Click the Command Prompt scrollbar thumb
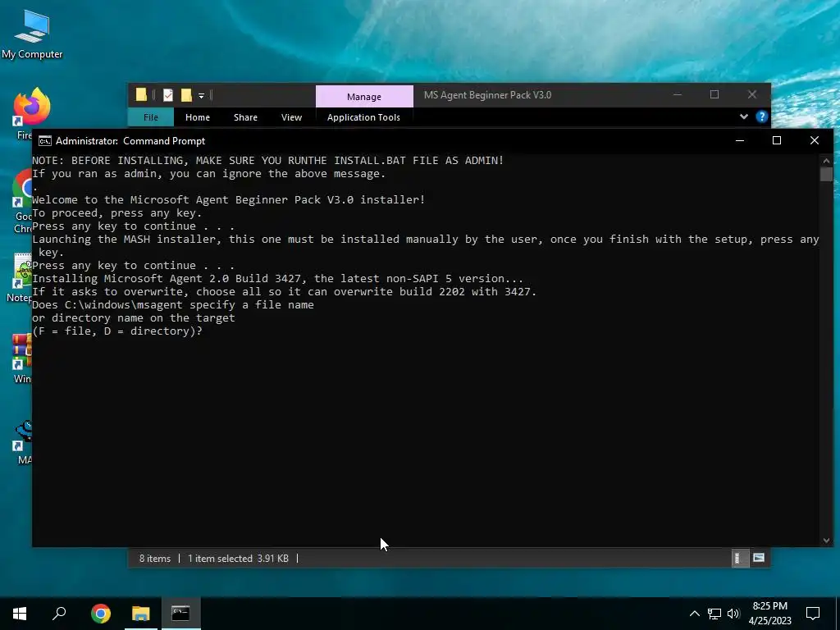The image size is (840, 630). coord(826,175)
